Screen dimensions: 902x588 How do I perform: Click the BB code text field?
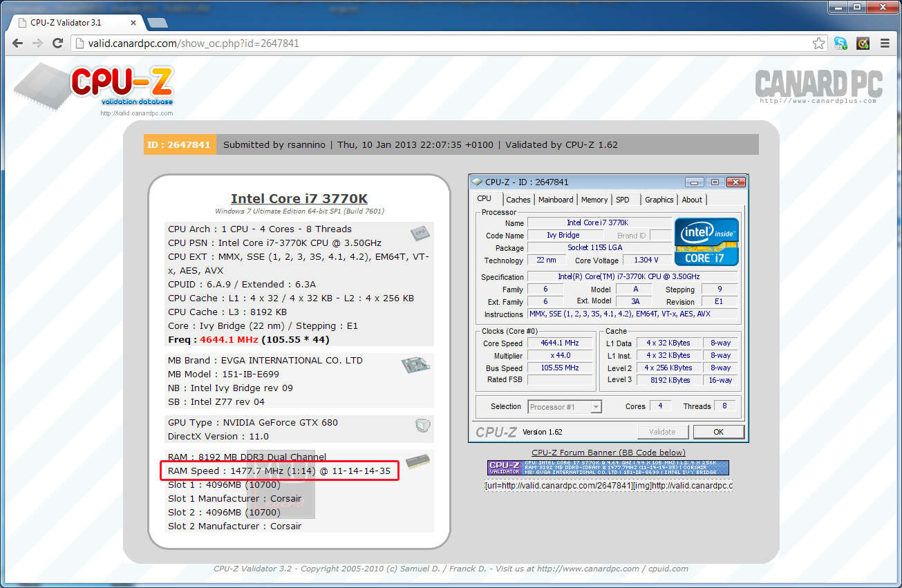(x=608, y=486)
